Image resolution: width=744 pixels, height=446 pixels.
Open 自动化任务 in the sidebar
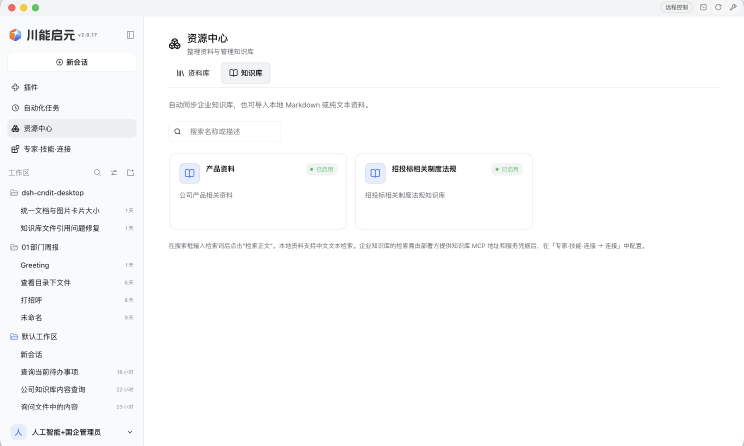[72, 108]
